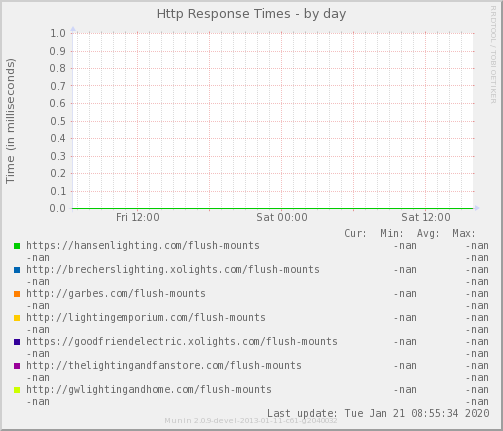Viewport: 503px width, 431px height.
Task: Select the http://brecherslighting.xolights.com/flush-mounts legend text
Action: pyautogui.click(x=173, y=270)
